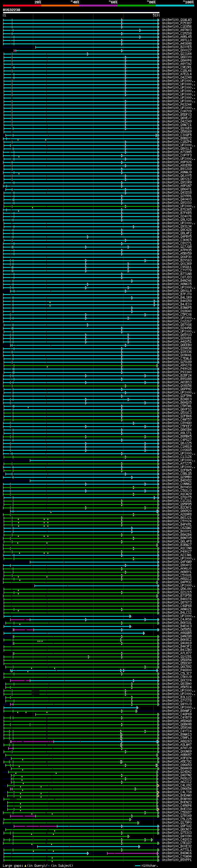Click label UniRef100_P46800

(177, 670)
